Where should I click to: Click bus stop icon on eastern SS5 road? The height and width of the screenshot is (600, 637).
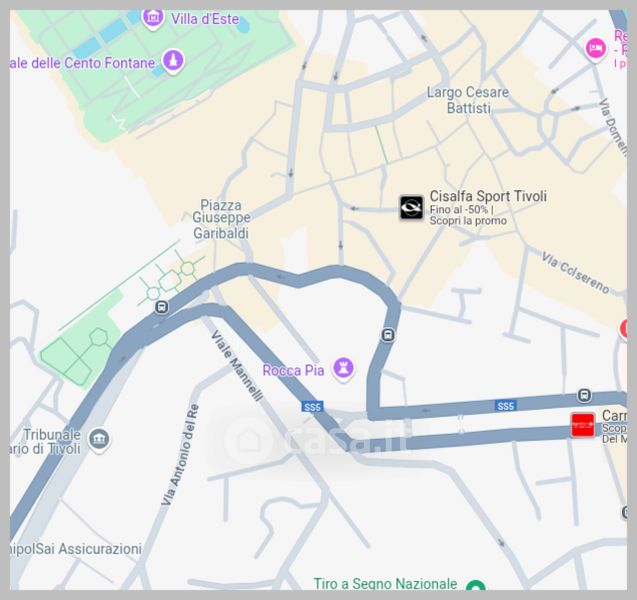point(584,395)
